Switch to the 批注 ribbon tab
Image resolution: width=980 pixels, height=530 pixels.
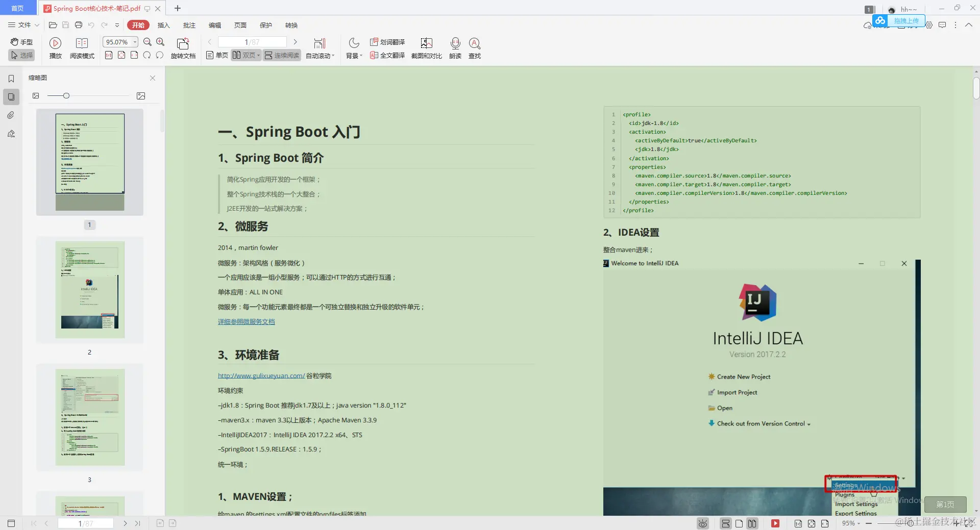pyautogui.click(x=189, y=25)
